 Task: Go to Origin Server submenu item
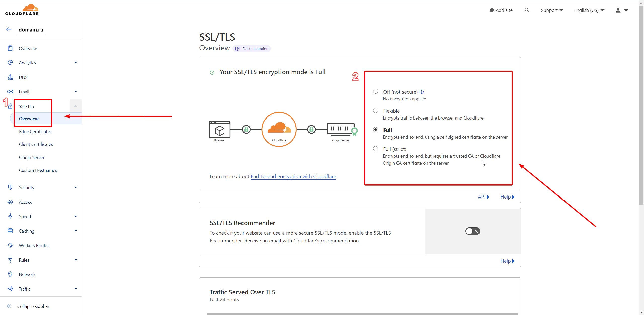point(32,157)
